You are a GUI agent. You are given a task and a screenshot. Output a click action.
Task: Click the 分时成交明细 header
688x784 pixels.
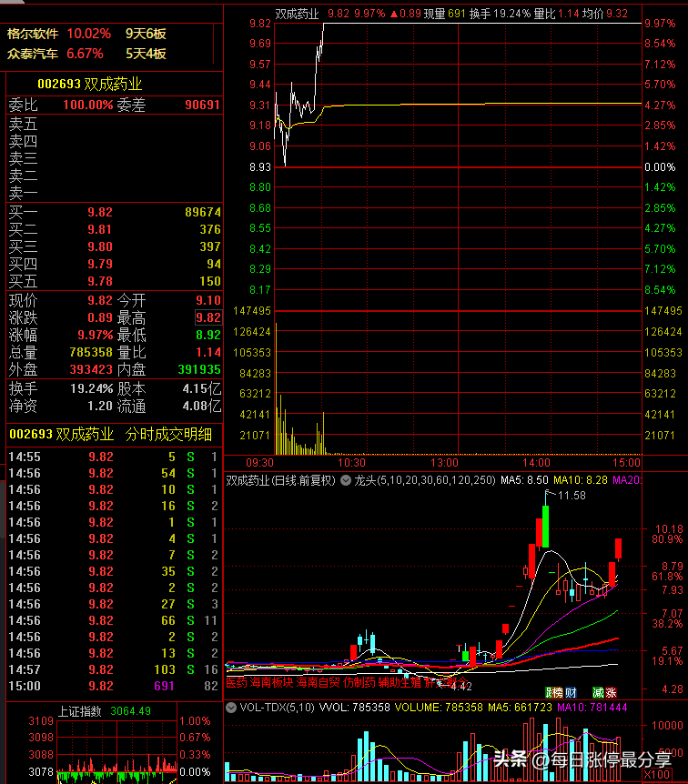coord(168,435)
